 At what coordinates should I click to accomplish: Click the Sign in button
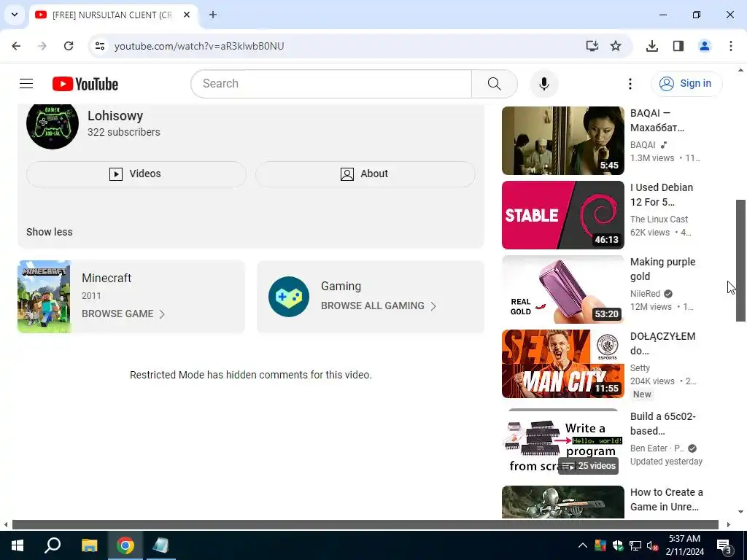[x=686, y=83]
